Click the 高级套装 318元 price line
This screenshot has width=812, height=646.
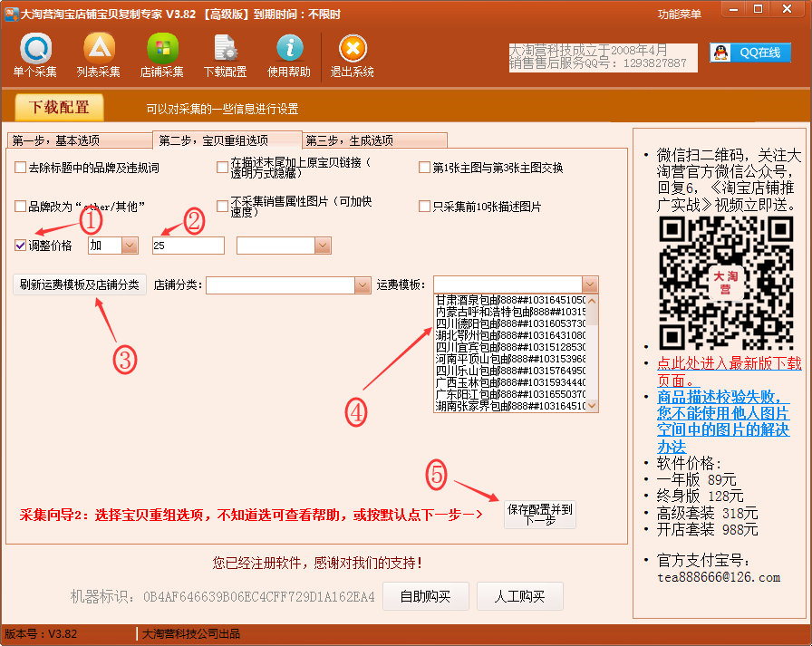point(707,513)
